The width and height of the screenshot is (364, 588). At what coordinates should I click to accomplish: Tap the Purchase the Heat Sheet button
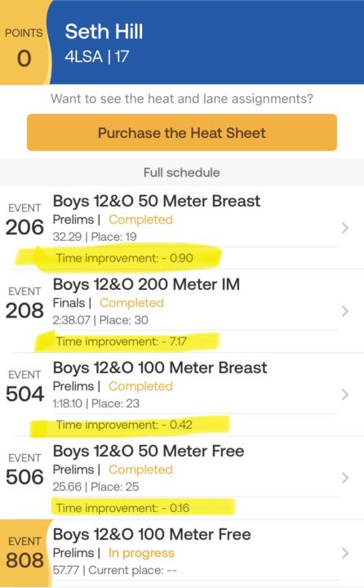[x=182, y=133]
